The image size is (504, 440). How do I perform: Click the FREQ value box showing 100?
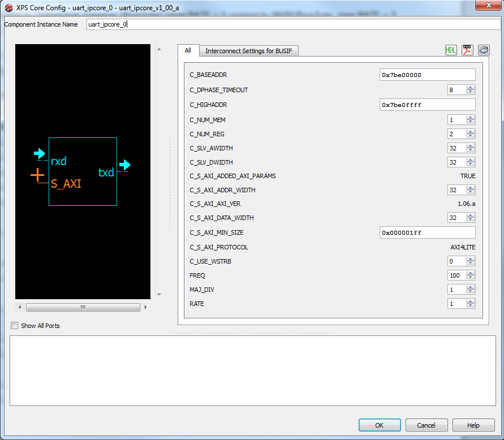456,275
